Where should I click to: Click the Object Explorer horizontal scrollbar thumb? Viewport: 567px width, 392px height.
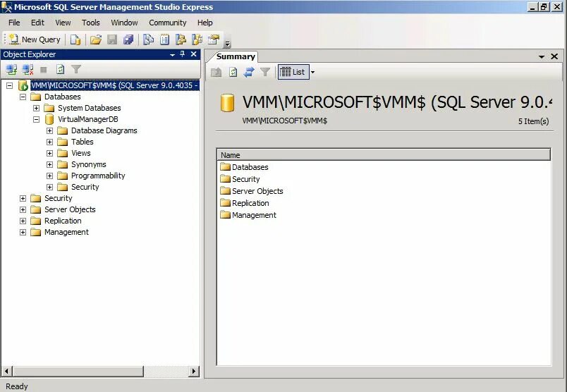[x=78, y=371]
